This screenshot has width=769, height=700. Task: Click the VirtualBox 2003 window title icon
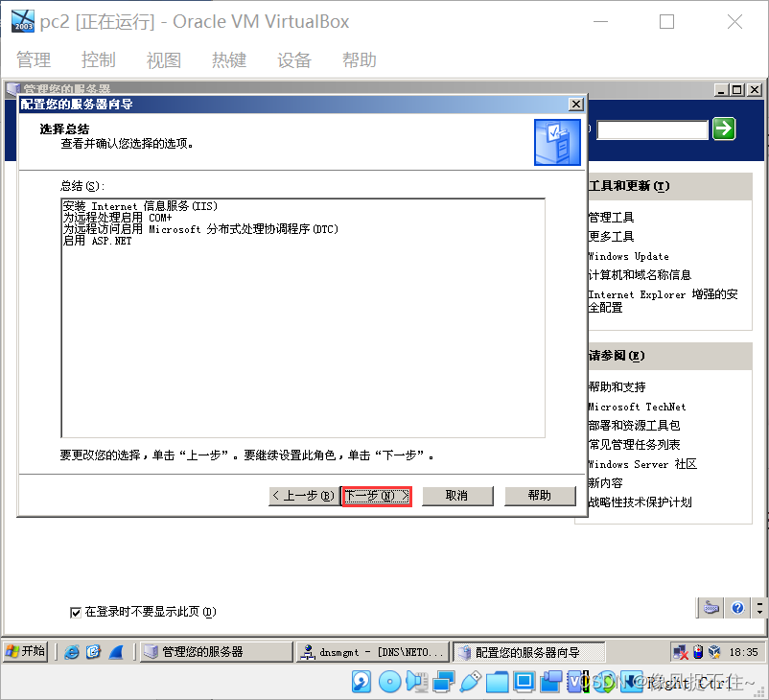[x=23, y=21]
